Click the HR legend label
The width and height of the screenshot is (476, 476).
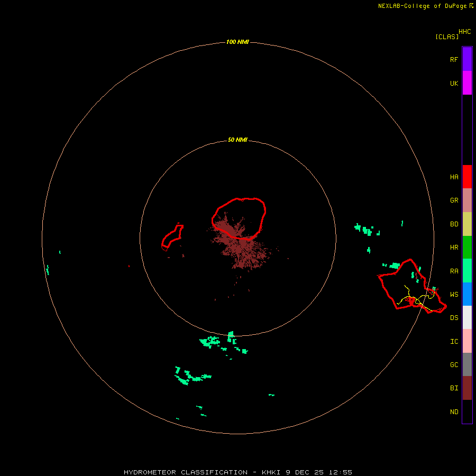[454, 248]
